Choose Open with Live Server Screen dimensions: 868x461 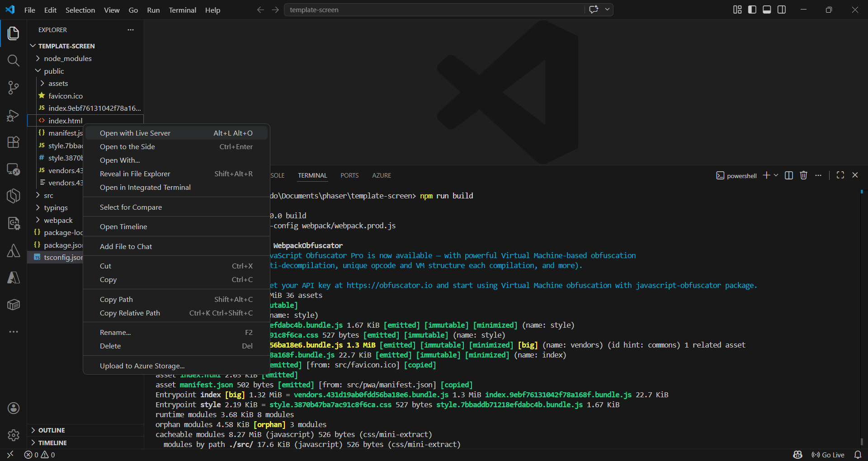[176, 133]
